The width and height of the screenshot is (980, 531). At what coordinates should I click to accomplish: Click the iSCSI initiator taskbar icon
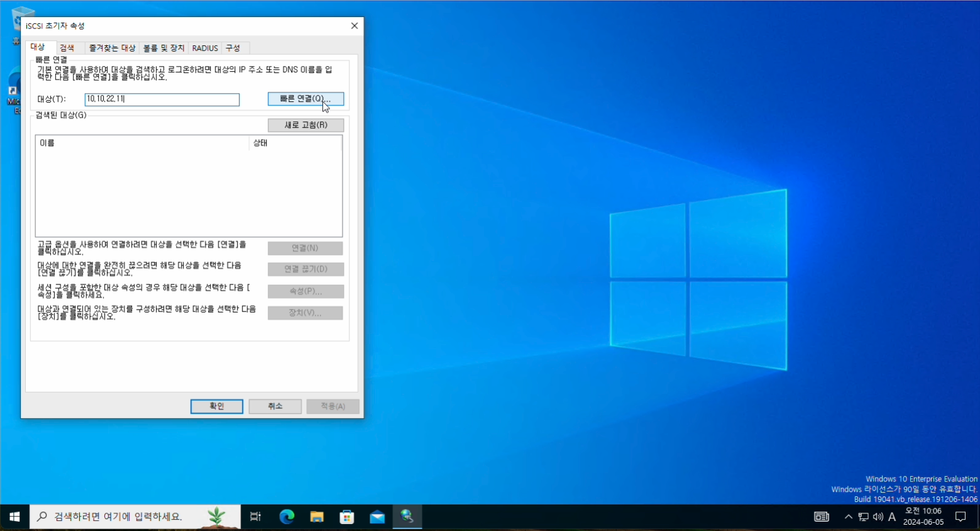[407, 517]
